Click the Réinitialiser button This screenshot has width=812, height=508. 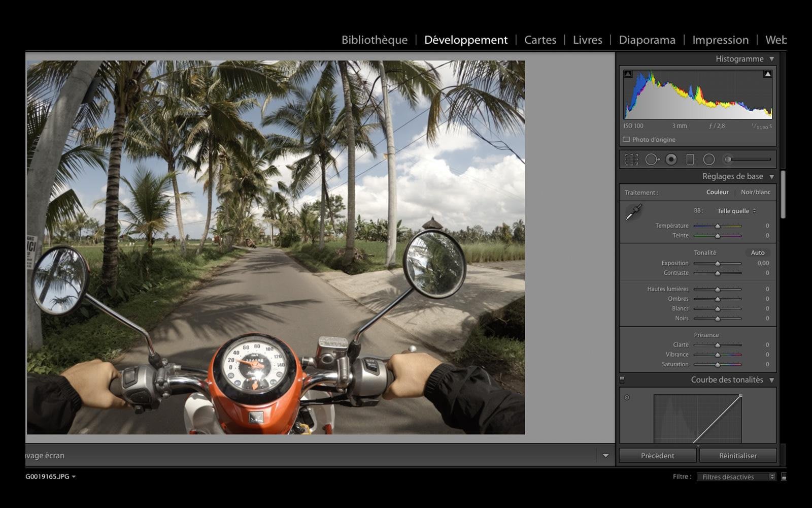click(737, 456)
